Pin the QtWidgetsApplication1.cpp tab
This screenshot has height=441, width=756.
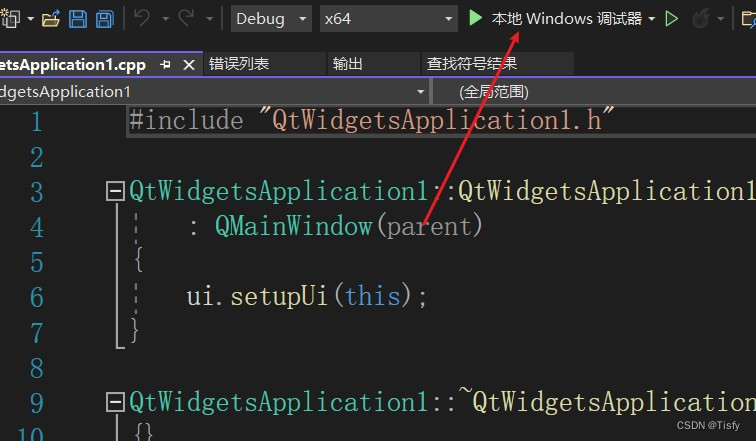click(x=165, y=64)
